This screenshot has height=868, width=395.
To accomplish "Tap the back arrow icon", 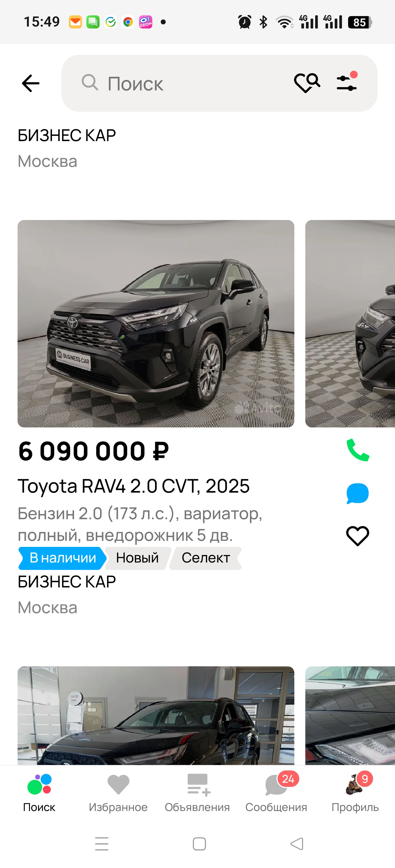I will 31,83.
